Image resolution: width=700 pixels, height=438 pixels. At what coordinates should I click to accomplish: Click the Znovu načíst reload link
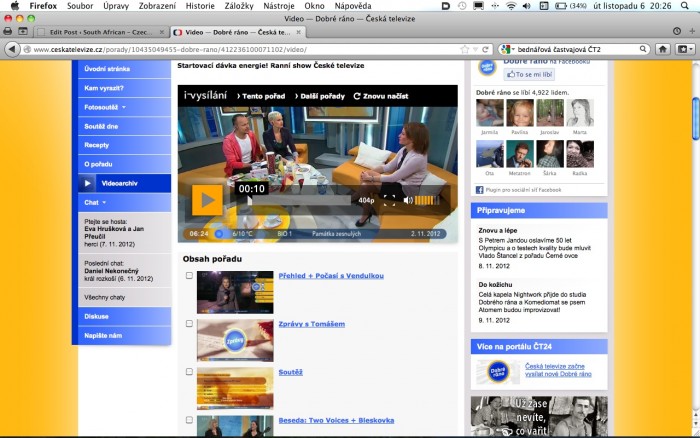pos(381,96)
